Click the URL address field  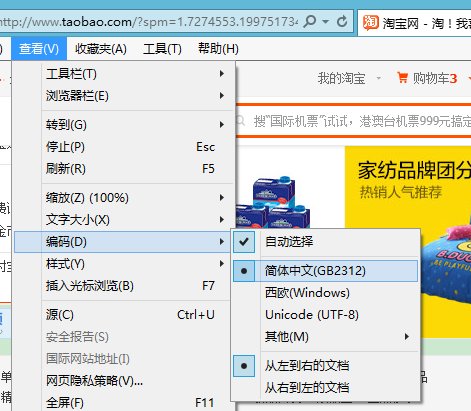coord(149,22)
